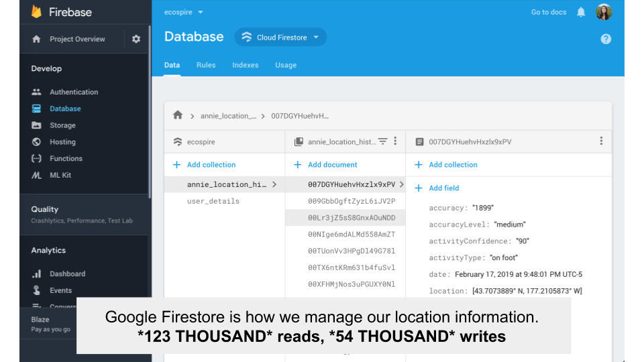The image size is (644, 362).
Task: Click the Dashboard bar chart icon
Action: [36, 274]
